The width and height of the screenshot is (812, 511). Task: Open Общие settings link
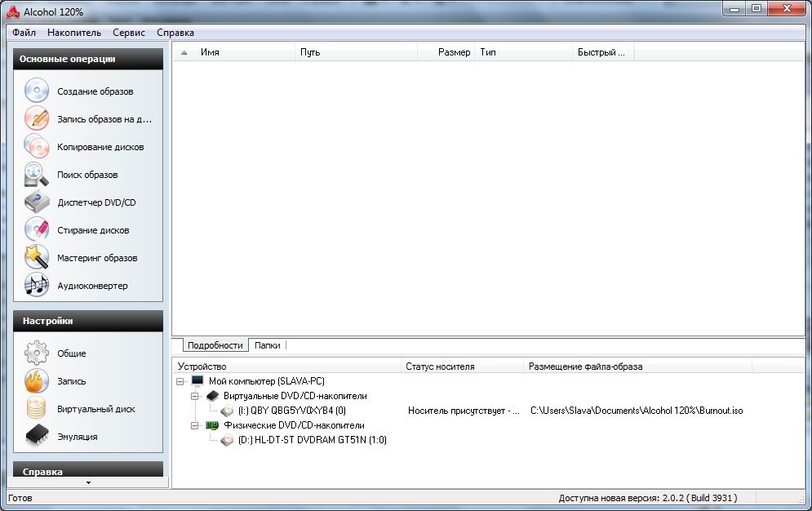point(71,353)
